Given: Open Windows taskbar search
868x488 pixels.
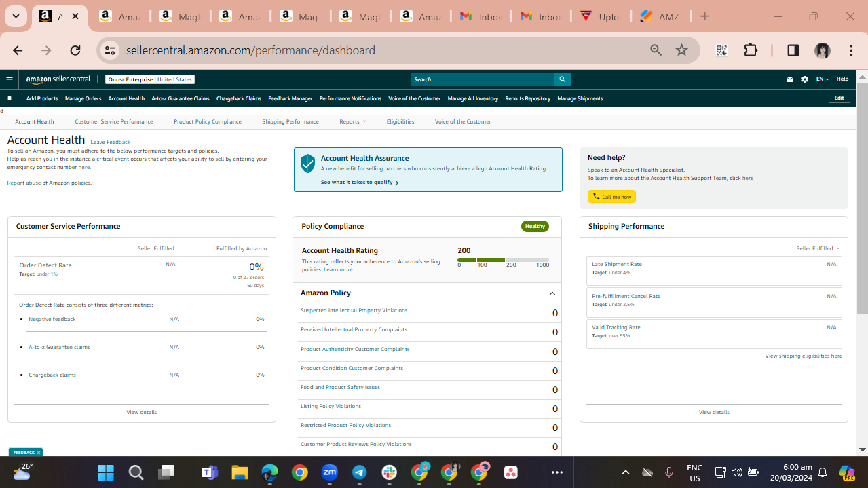Looking at the screenshot, I should pos(136,472).
